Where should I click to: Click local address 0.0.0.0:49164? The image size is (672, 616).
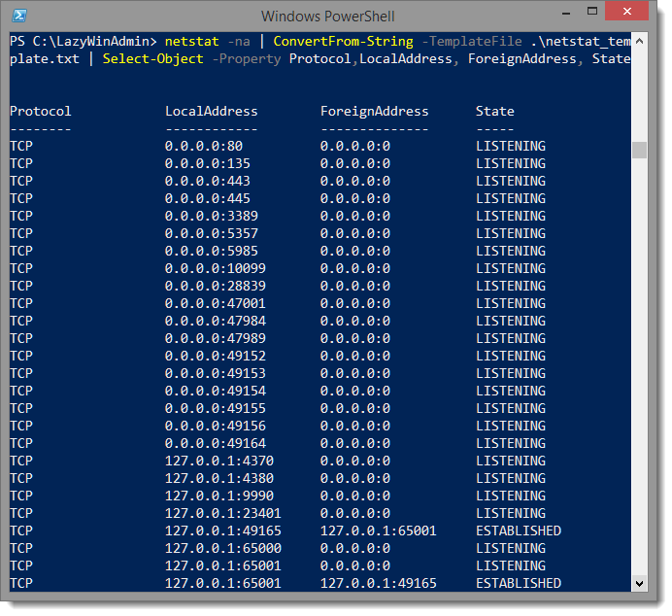pyautogui.click(x=216, y=444)
